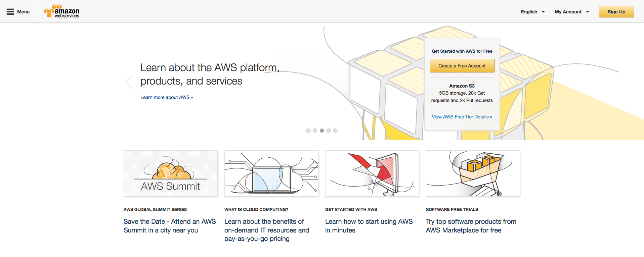
Task: Click the cloud computing laptop illustration
Action: tap(271, 173)
